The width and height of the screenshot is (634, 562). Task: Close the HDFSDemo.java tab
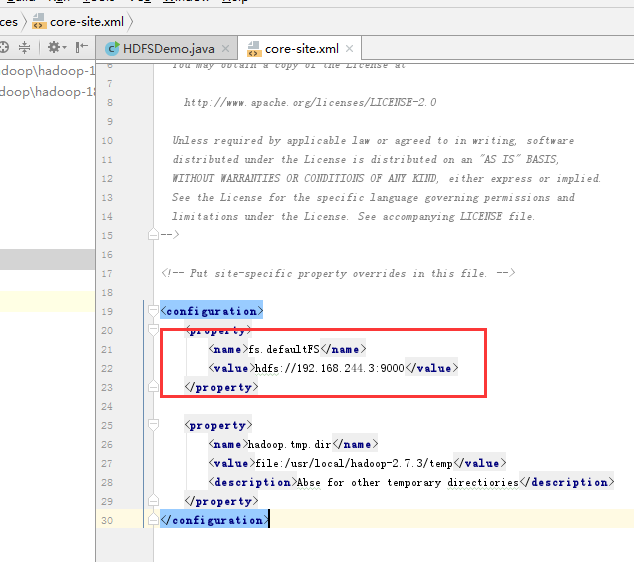click(226, 48)
